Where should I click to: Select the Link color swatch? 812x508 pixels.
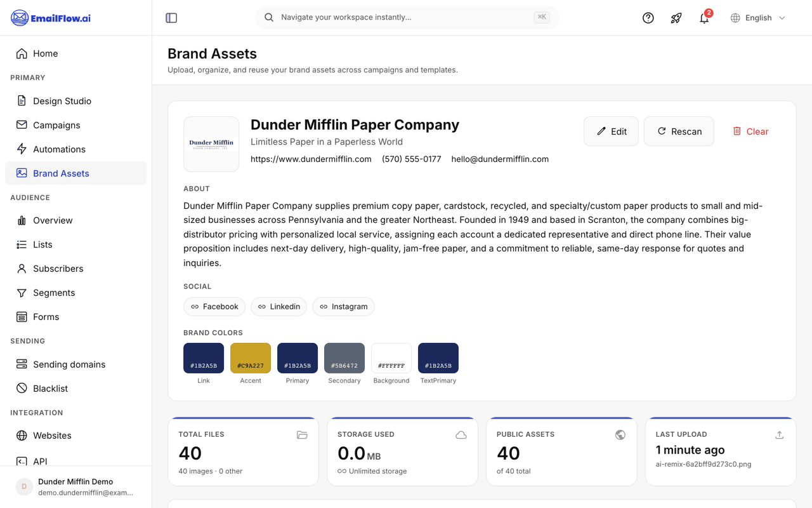[204, 358]
